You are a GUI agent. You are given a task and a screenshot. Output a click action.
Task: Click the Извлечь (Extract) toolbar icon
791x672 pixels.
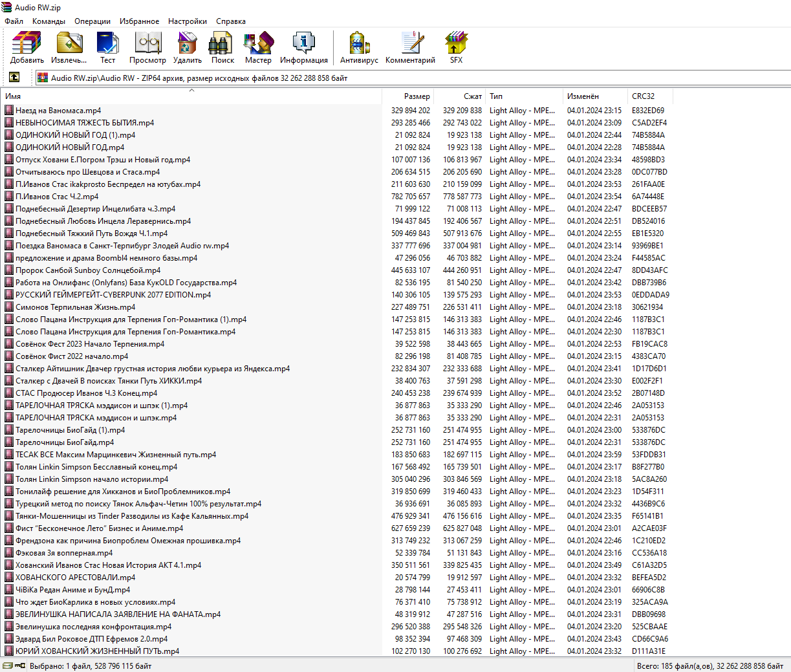pyautogui.click(x=69, y=47)
